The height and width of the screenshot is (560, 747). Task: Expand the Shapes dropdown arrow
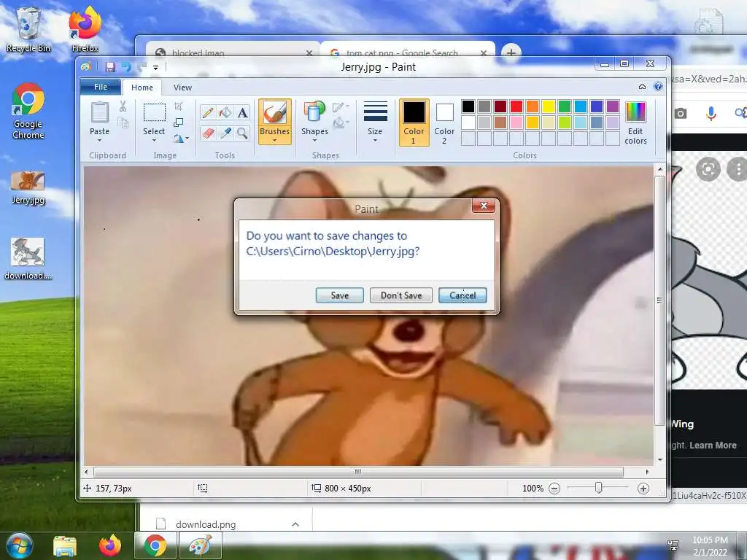coord(314,141)
